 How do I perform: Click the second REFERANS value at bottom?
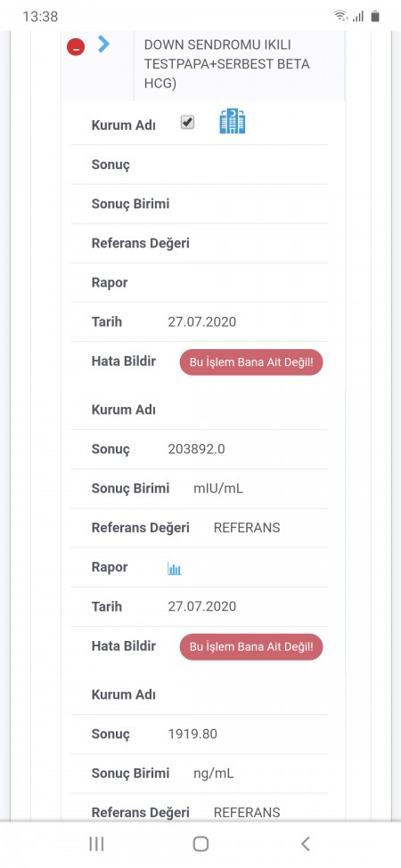click(x=247, y=813)
